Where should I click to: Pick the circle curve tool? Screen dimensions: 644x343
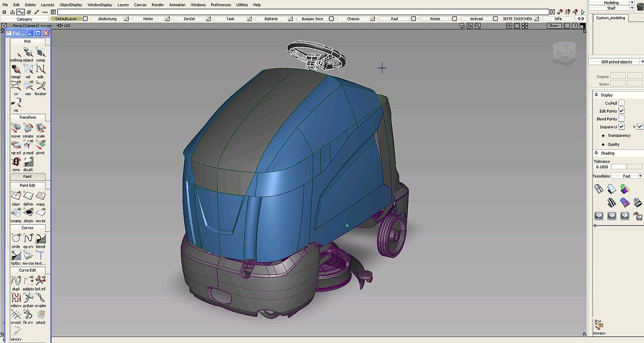[16, 239]
